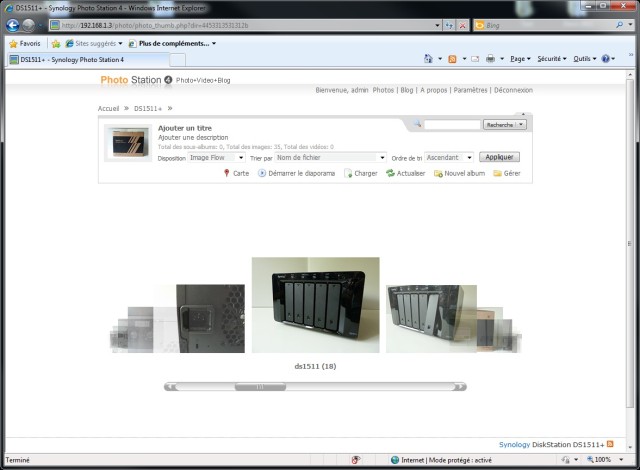The image size is (640, 470).
Task: Open the Bing search provider dropdown arrow
Action: pyautogui.click(x=630, y=25)
